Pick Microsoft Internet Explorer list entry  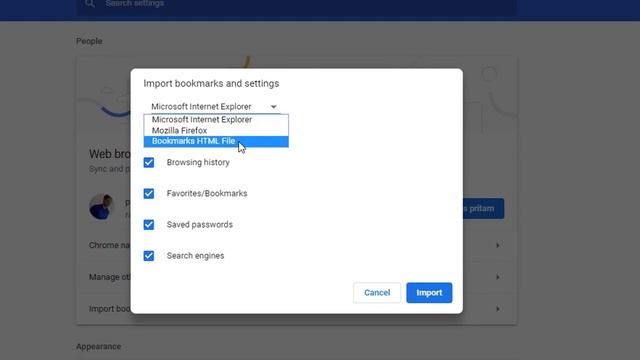coord(216,120)
